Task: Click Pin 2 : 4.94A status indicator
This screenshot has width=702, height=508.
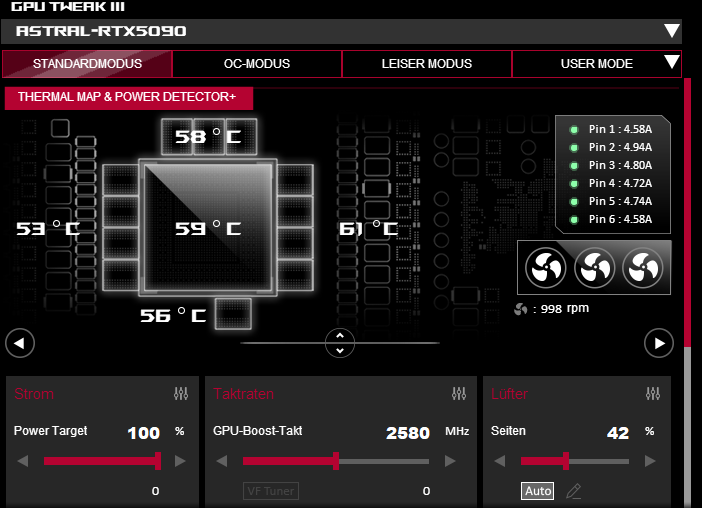Action: (574, 148)
